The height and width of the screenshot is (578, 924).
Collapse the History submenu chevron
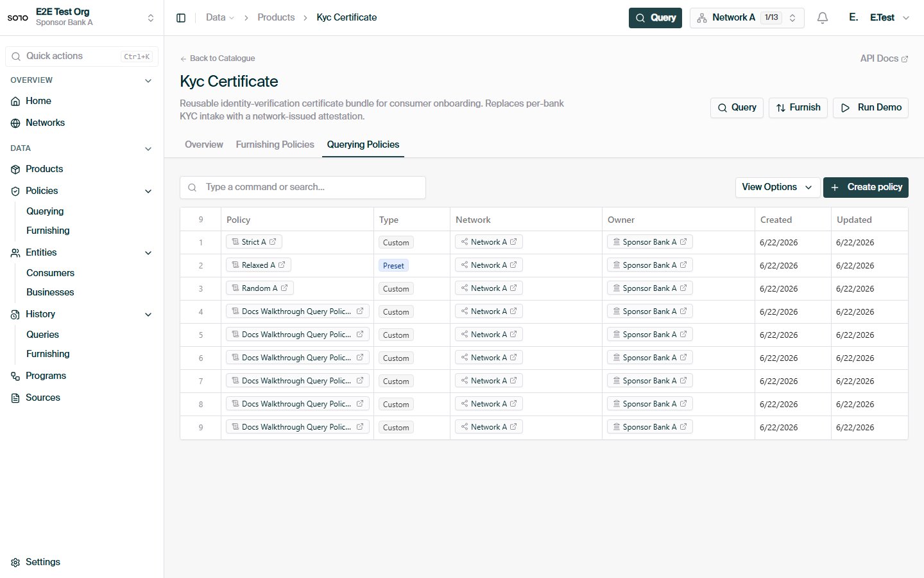(x=148, y=315)
